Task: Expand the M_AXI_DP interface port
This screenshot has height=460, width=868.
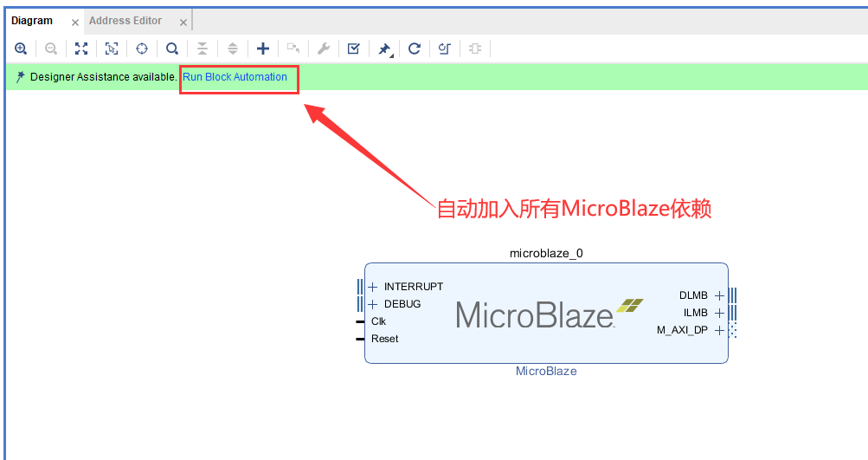Action: click(719, 330)
